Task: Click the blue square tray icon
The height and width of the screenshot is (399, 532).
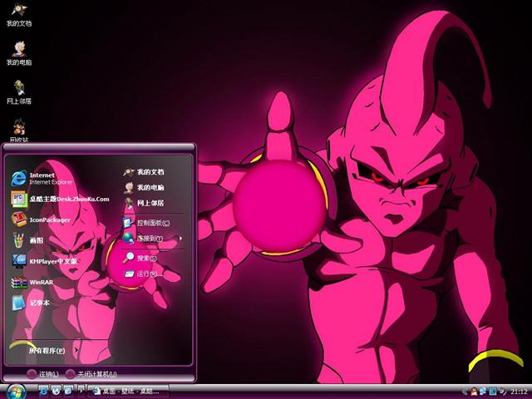Action: [x=493, y=392]
